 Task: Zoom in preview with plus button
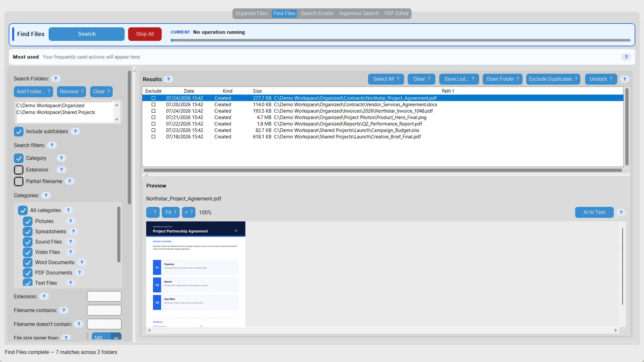coord(189,212)
